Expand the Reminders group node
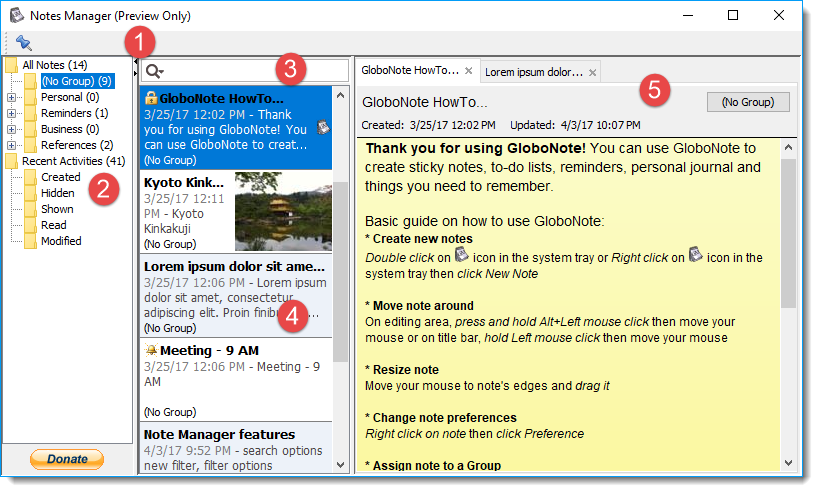 coord(11,113)
